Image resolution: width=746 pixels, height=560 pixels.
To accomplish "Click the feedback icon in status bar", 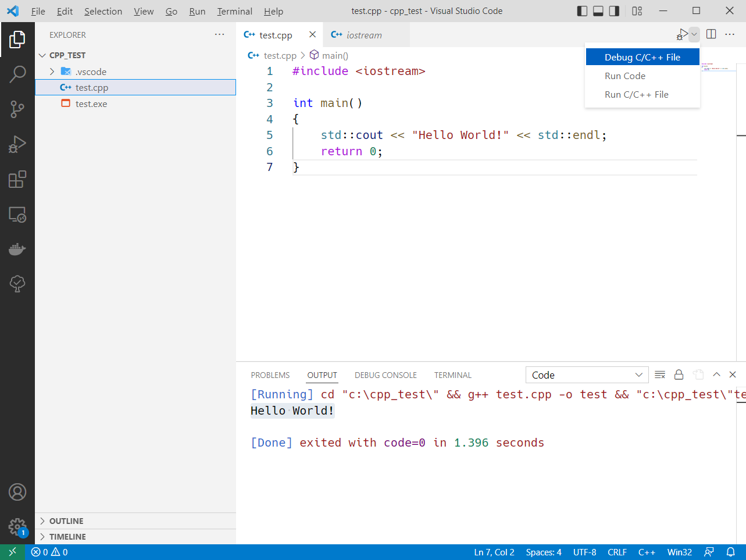I will point(709,552).
